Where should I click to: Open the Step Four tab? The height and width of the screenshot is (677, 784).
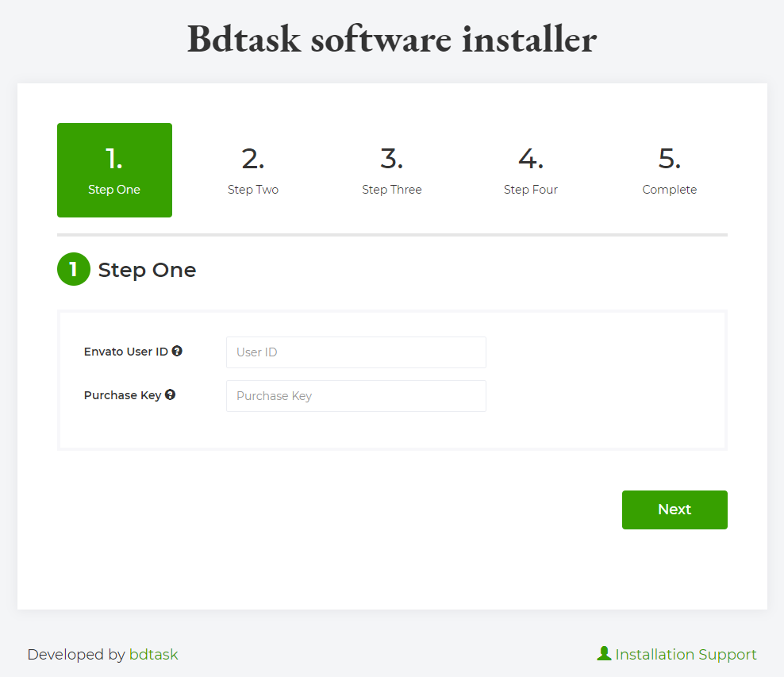point(531,170)
